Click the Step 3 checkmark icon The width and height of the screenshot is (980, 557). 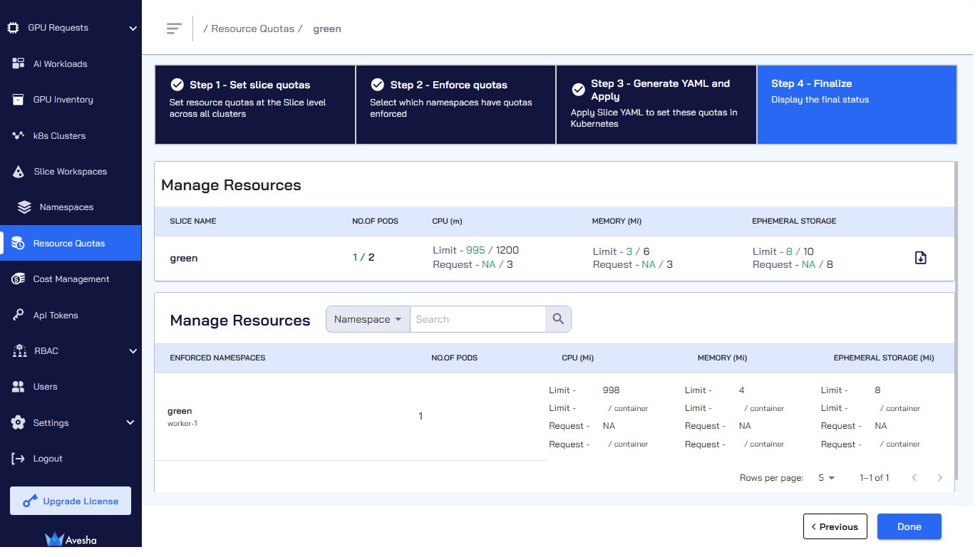(x=579, y=90)
